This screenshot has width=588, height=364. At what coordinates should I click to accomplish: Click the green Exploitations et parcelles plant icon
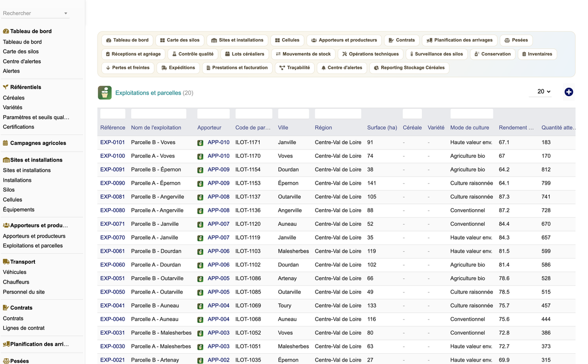pyautogui.click(x=104, y=93)
